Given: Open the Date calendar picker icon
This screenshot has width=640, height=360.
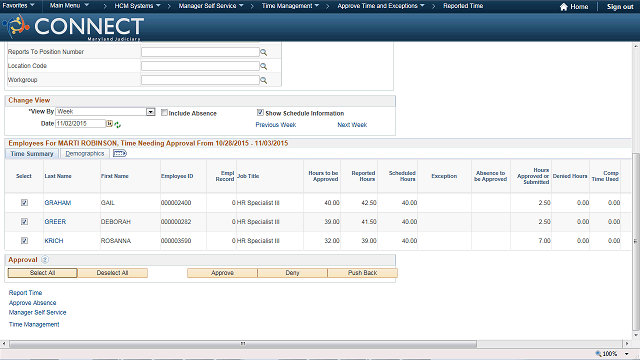Looking at the screenshot, I should [109, 124].
